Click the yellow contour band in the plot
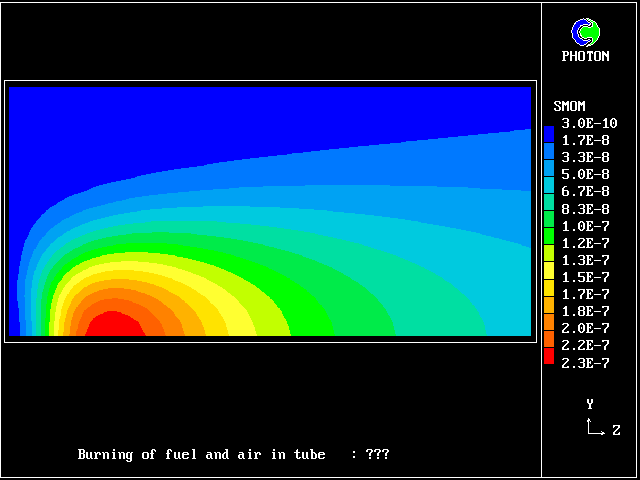The image size is (640, 480). (x=225, y=318)
